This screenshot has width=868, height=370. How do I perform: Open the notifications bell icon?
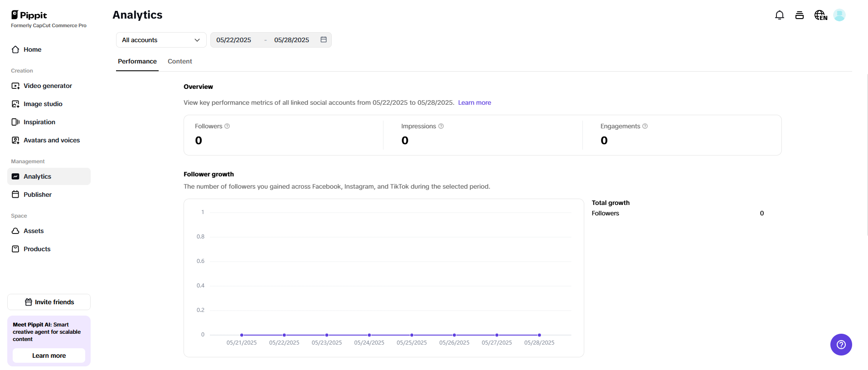tap(779, 15)
